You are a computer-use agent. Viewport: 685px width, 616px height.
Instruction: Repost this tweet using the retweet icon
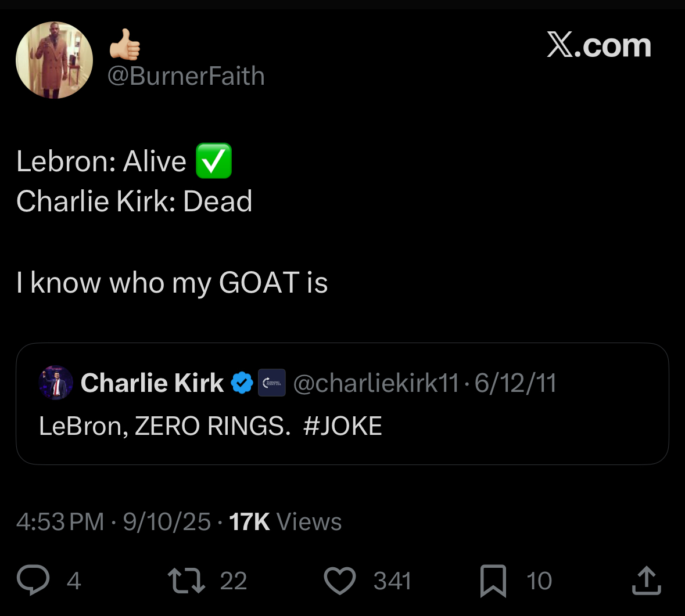pyautogui.click(x=186, y=581)
